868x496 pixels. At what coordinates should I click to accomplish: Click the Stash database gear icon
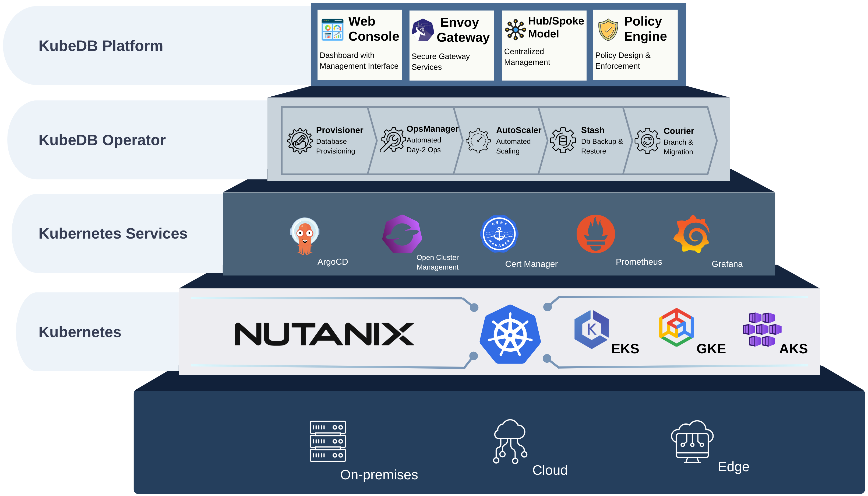563,140
